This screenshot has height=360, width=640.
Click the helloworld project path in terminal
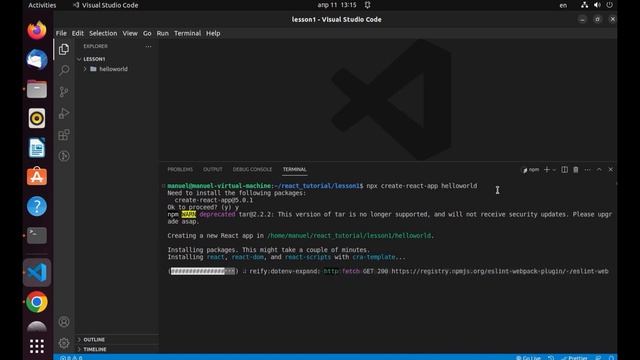pyautogui.click(x=349, y=236)
